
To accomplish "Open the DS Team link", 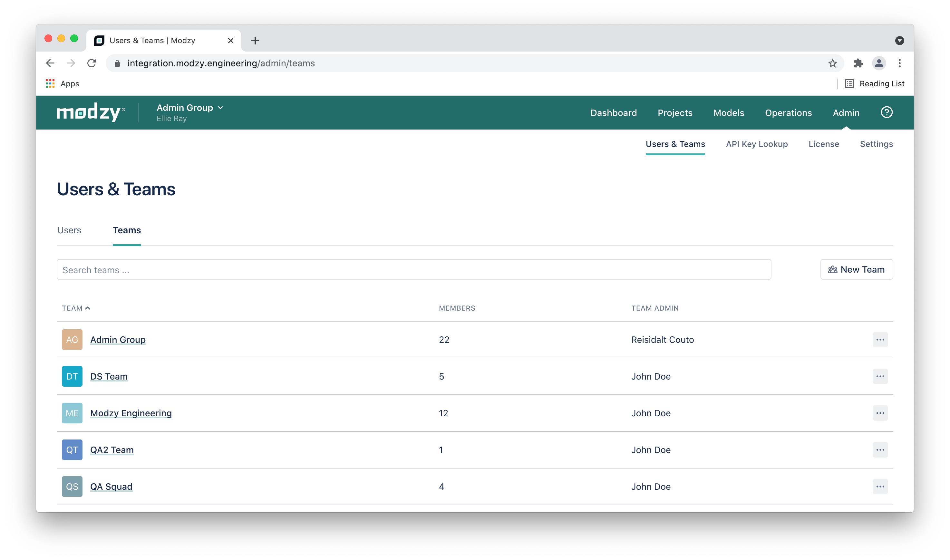I will (109, 376).
